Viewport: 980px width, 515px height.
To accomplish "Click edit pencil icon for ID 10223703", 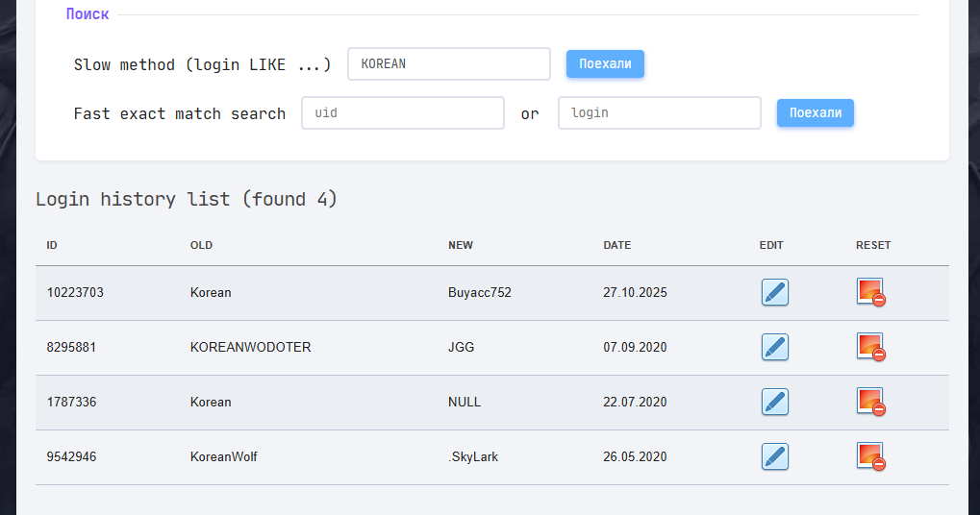I will [774, 292].
